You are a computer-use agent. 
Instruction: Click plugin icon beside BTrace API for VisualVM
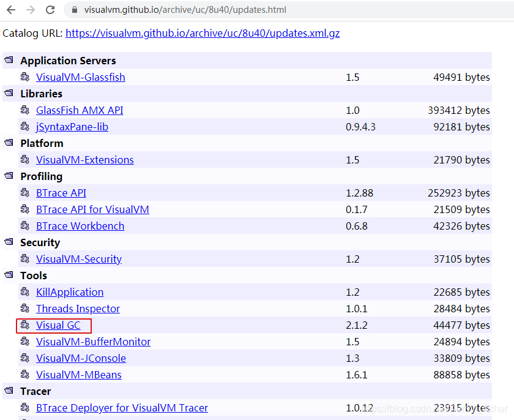[x=25, y=209]
